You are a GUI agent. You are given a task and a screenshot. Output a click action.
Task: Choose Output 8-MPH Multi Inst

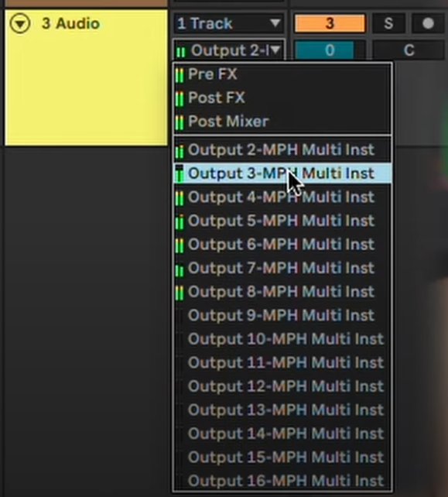[282, 292]
